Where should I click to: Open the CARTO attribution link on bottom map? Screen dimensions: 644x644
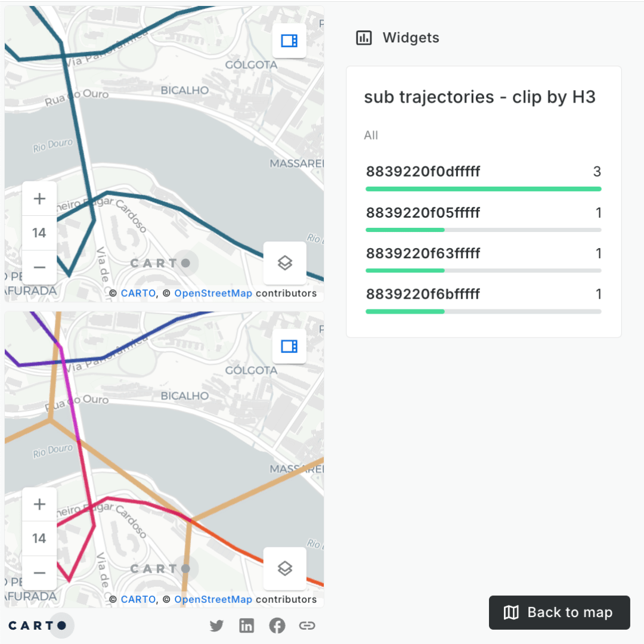tap(138, 599)
